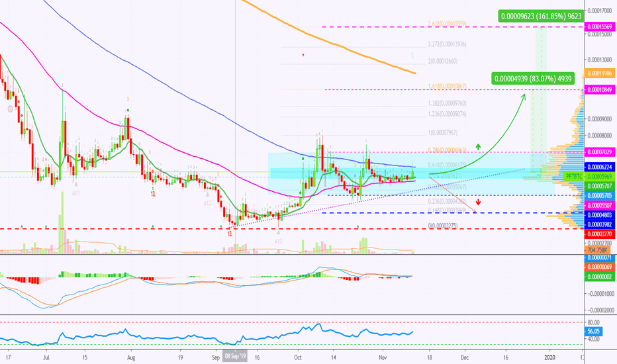Click the green 0.00000002 histogram value label
The width and height of the screenshot is (617, 364).
coord(600,277)
